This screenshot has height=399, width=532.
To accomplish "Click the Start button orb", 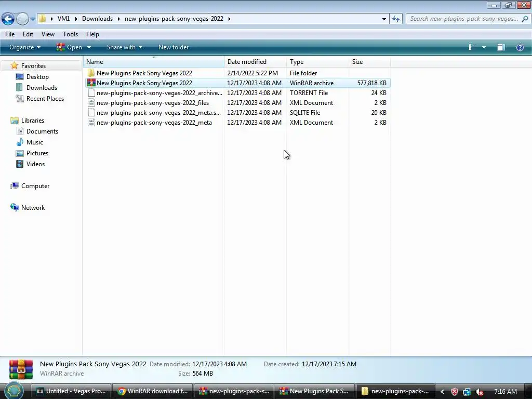I will click(x=14, y=391).
